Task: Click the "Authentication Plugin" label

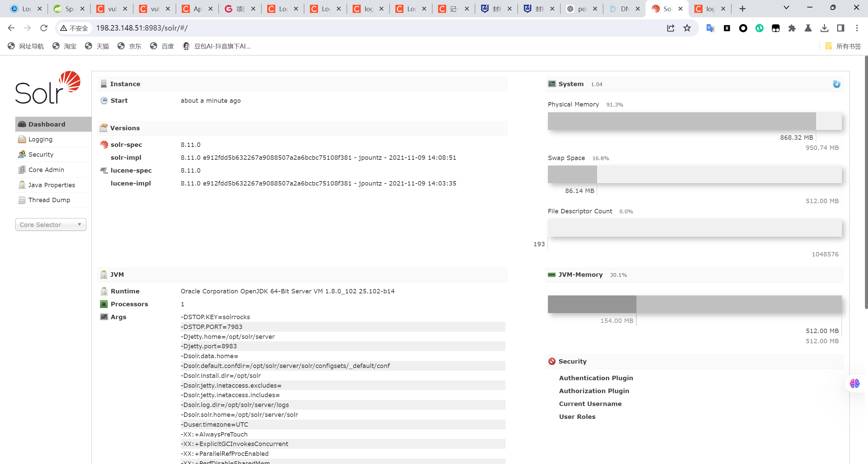Action: click(x=596, y=378)
